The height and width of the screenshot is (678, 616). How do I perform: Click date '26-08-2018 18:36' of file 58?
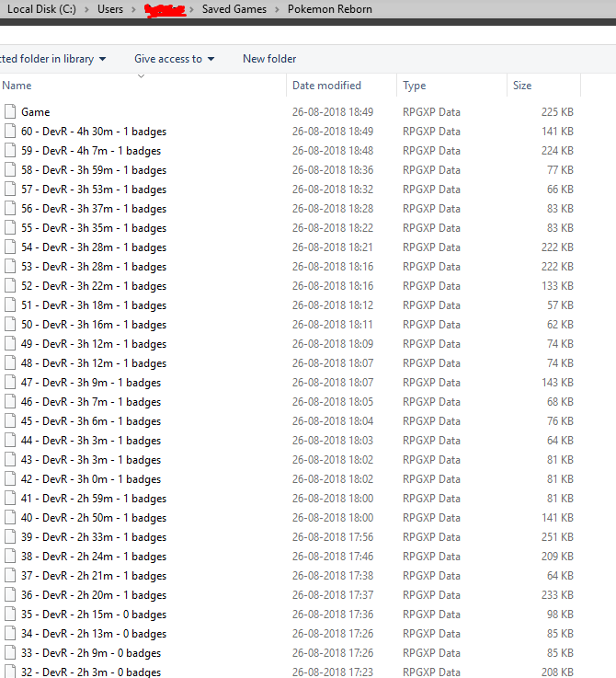[x=333, y=169]
